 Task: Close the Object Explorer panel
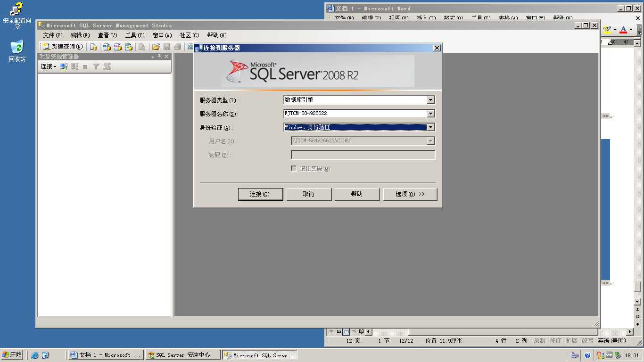click(166, 56)
